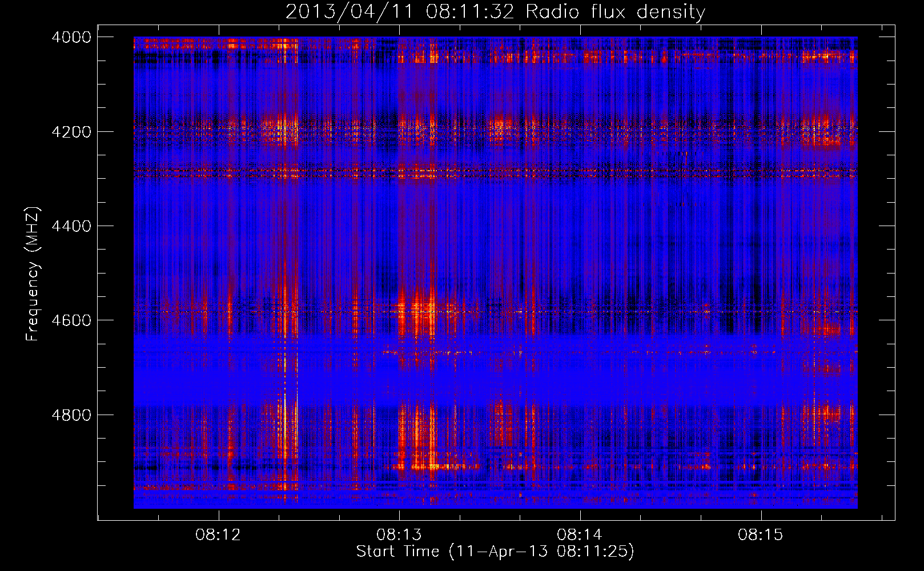924x571 pixels.
Task: Click the 08:14 time tick label
Action: point(580,535)
